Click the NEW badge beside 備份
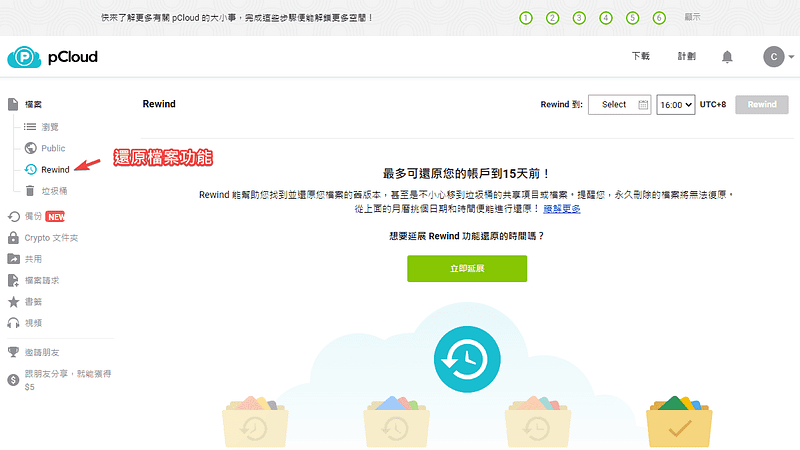 (56, 216)
